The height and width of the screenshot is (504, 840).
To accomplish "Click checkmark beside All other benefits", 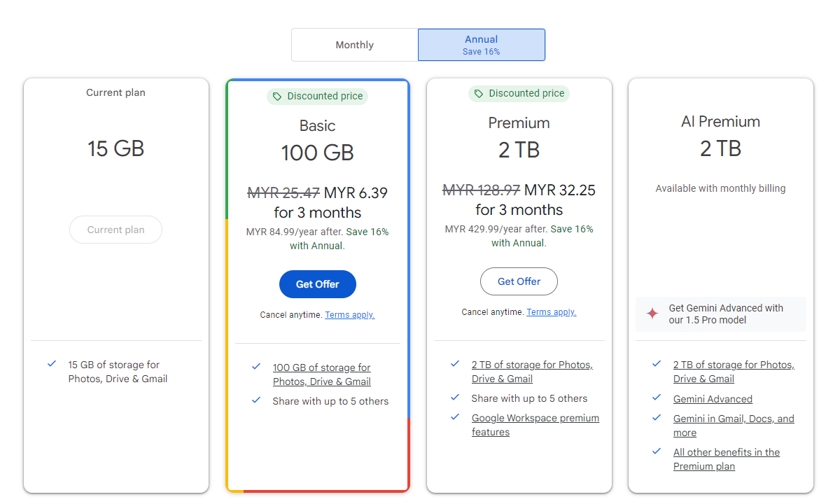I will coord(657,451).
